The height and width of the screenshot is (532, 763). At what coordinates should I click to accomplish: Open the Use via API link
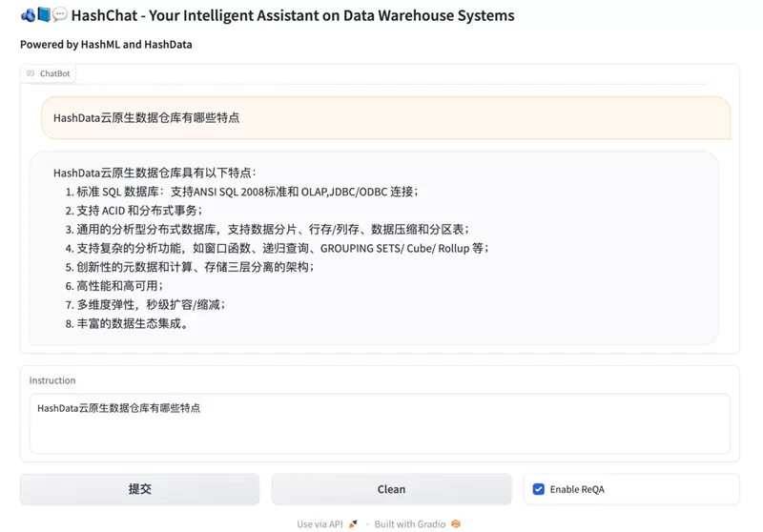click(320, 523)
